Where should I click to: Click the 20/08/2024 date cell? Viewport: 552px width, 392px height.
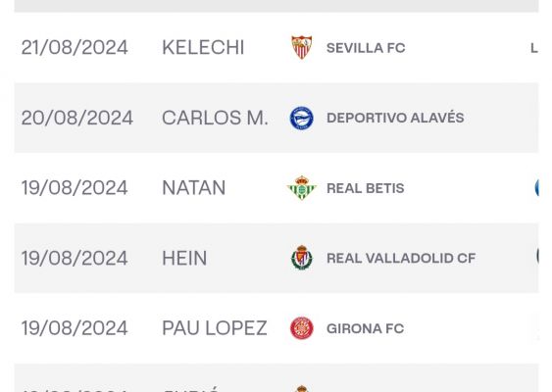[x=77, y=118]
